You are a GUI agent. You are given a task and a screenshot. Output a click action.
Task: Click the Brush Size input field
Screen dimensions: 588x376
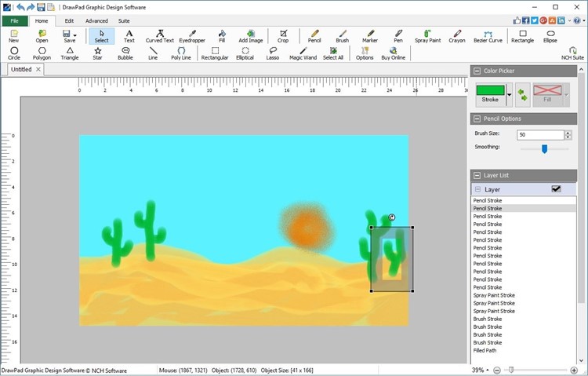pyautogui.click(x=541, y=135)
